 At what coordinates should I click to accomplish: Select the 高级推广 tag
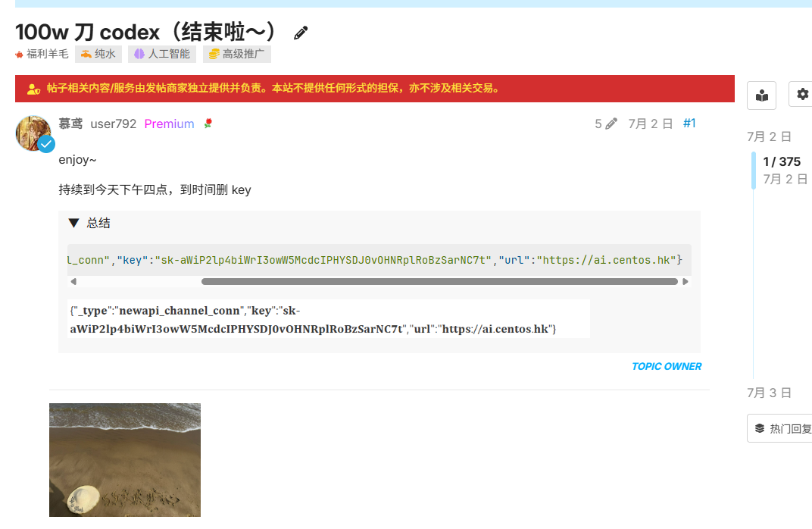(236, 54)
